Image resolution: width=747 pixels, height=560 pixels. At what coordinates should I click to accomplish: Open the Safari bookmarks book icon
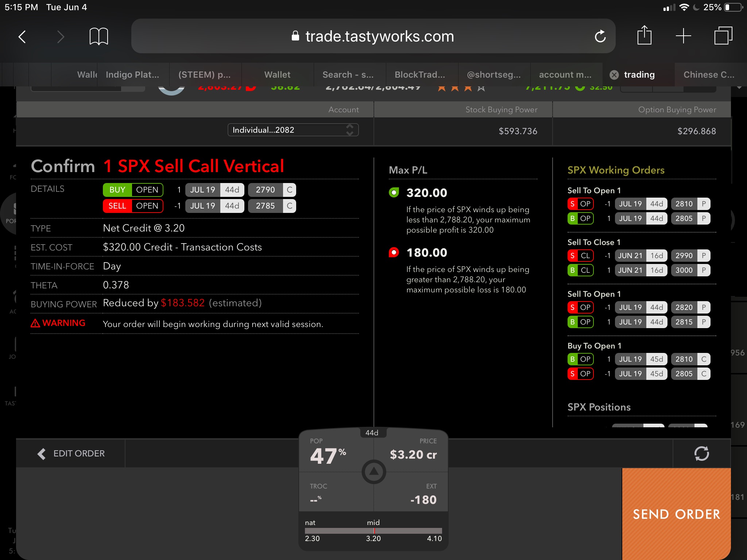click(98, 36)
